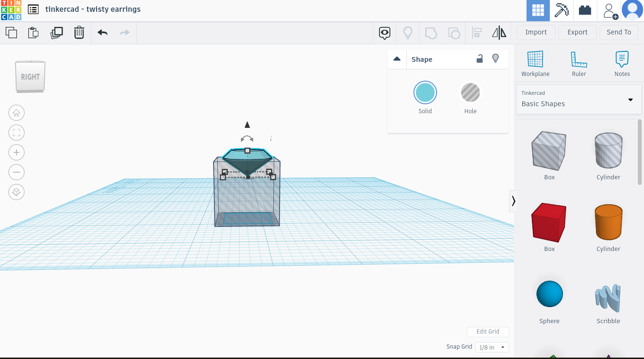
Task: Click the mirror/flip icon in the toolbar
Action: click(499, 33)
